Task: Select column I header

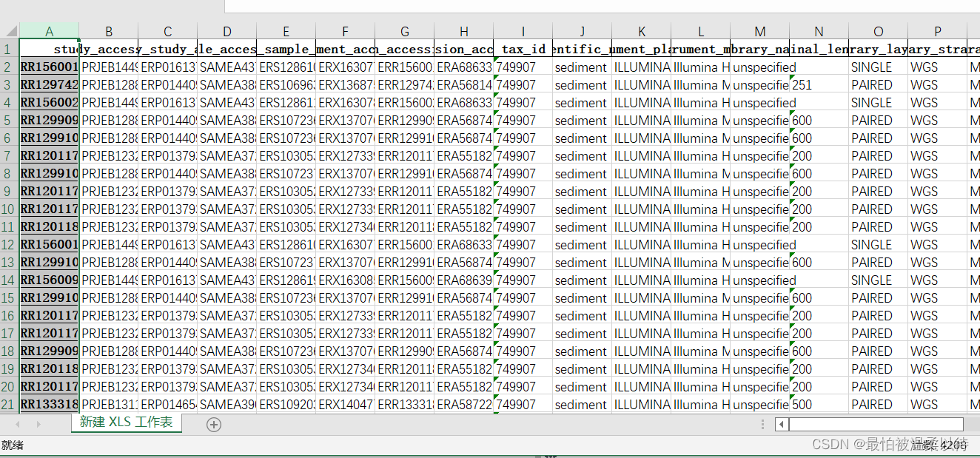Action: (523, 31)
